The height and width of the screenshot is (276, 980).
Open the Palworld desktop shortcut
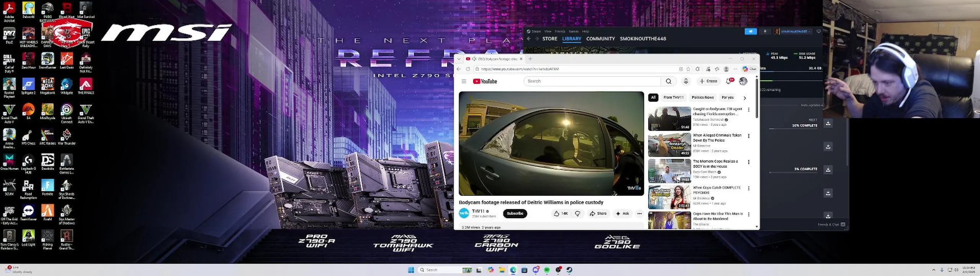pos(28,10)
